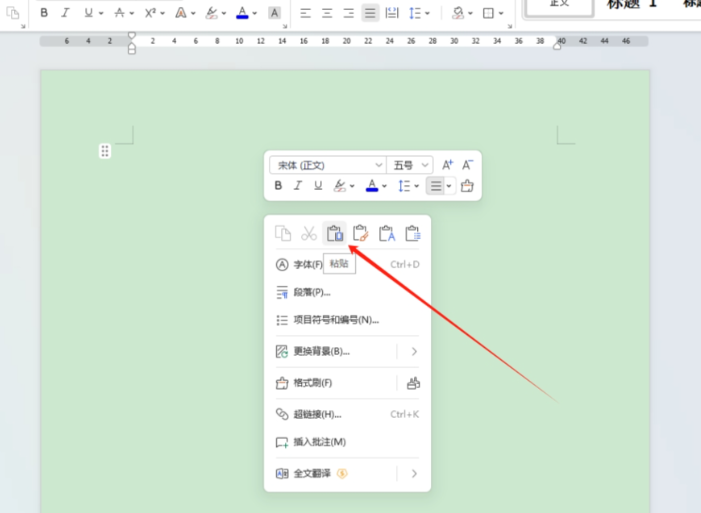Viewport: 701px width, 513px height.
Task: Click the paragraph drag handle beside page margin
Action: point(105,151)
